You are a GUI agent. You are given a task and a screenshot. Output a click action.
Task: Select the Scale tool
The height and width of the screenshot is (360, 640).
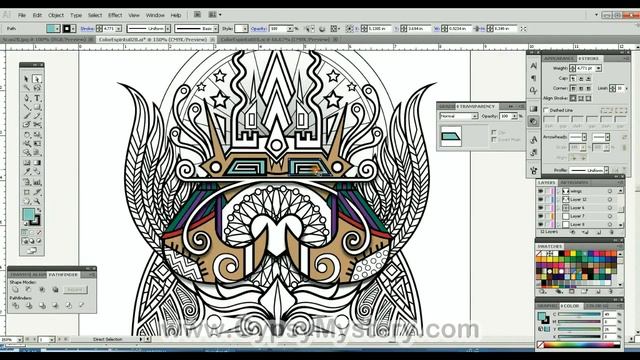37,134
